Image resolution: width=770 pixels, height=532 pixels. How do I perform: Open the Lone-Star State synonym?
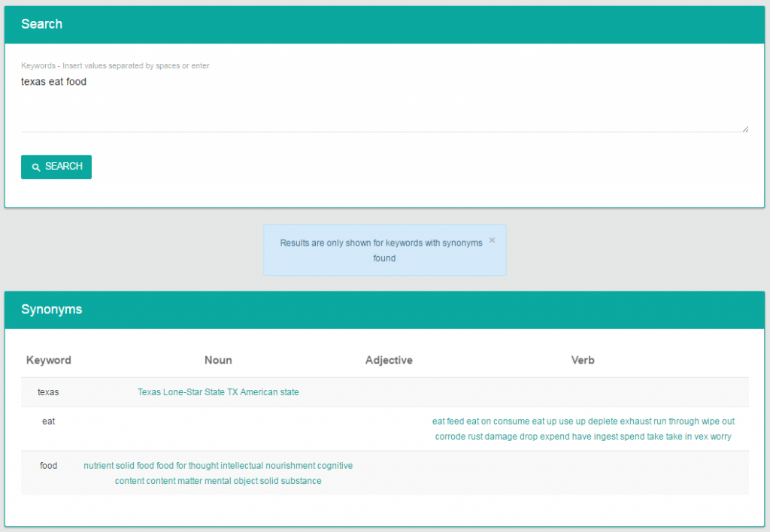(x=194, y=392)
